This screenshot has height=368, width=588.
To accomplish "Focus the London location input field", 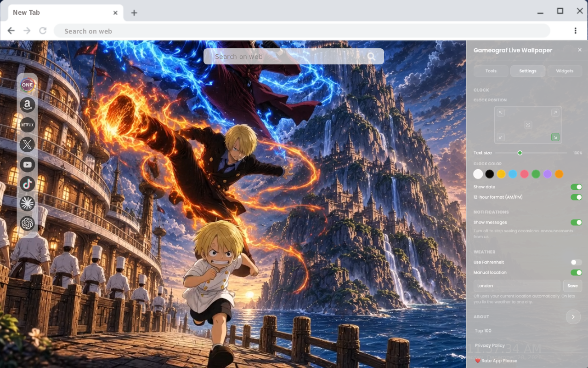I will click(x=517, y=286).
